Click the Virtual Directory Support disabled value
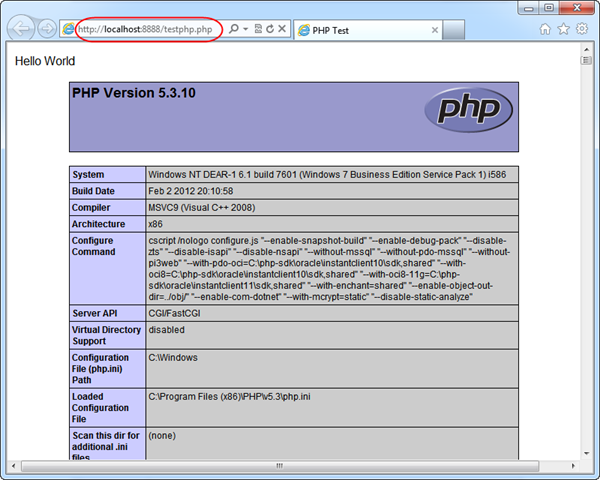This screenshot has width=600, height=480. 166,330
